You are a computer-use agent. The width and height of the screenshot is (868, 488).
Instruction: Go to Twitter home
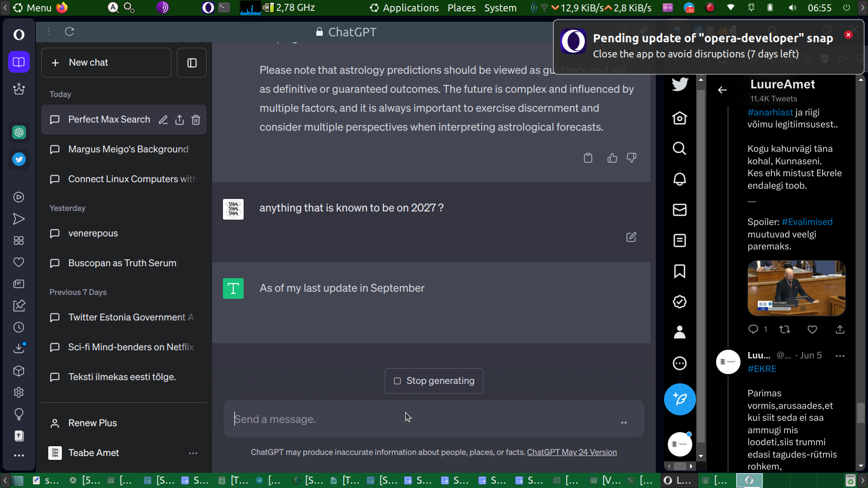click(680, 118)
